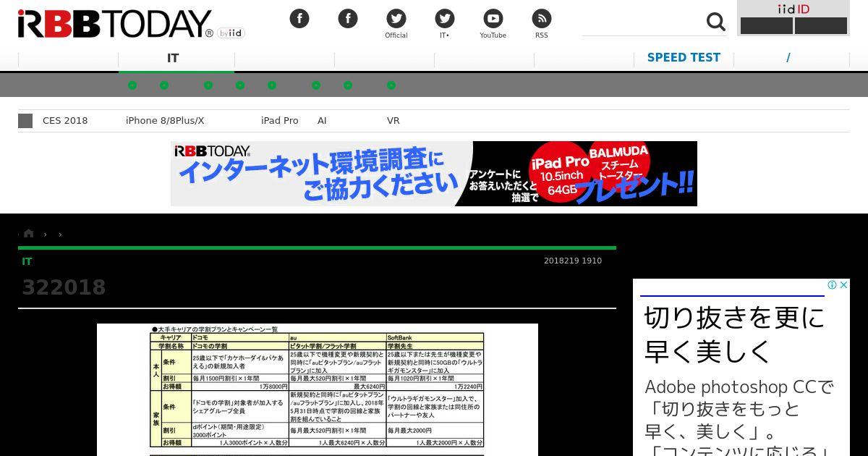Viewport: 868px width, 456px height.
Task: Open the '/' navigation tab
Action: (788, 57)
